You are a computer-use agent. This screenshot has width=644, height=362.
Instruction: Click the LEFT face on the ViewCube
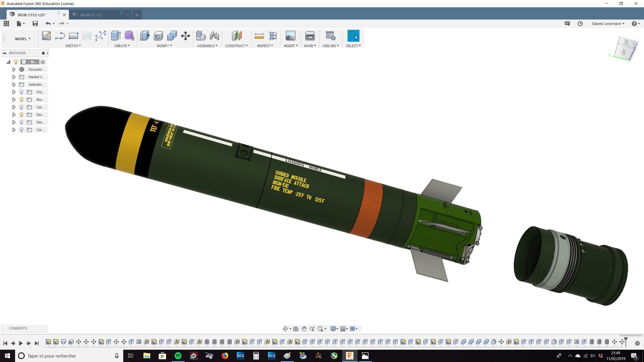(623, 52)
